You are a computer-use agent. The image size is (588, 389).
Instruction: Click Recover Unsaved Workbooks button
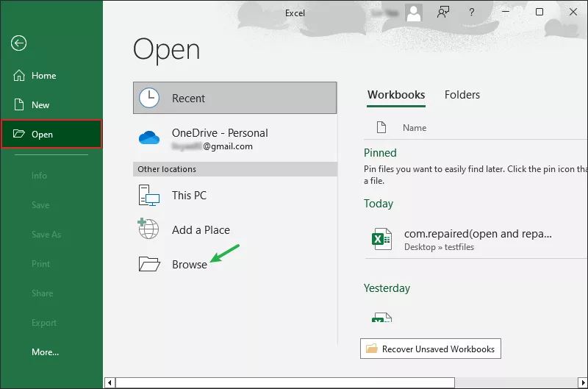pos(431,349)
